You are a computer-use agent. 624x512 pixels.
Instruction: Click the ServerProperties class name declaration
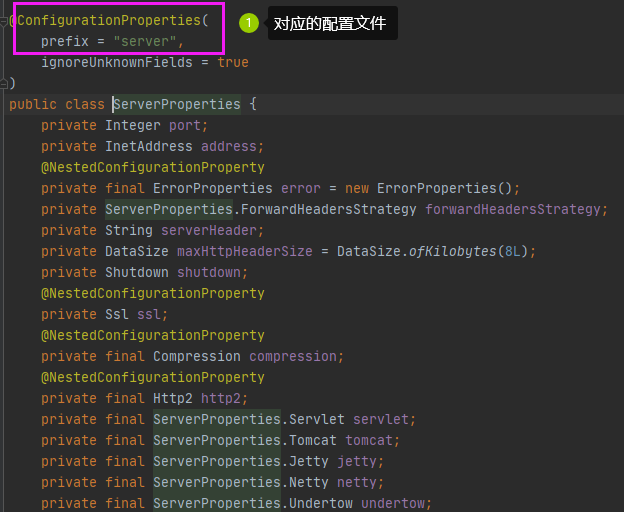[x=177, y=104]
